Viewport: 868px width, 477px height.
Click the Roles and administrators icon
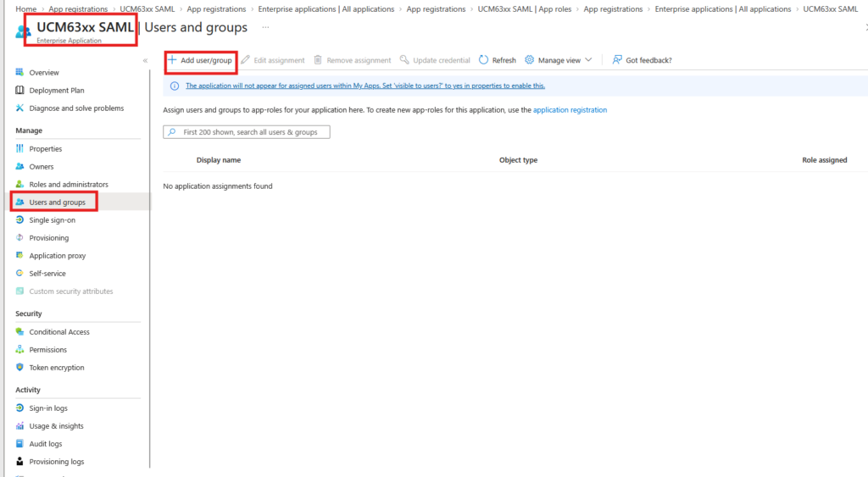coord(20,184)
